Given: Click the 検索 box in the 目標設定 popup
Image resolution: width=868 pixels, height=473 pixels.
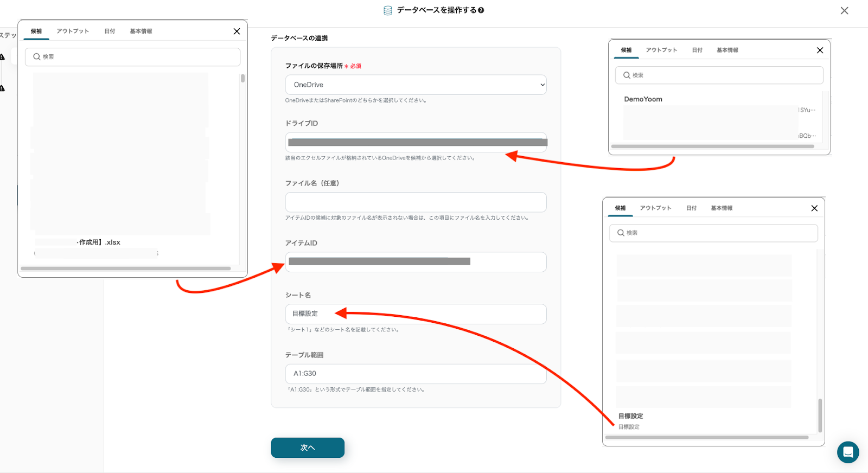Looking at the screenshot, I should pos(713,233).
